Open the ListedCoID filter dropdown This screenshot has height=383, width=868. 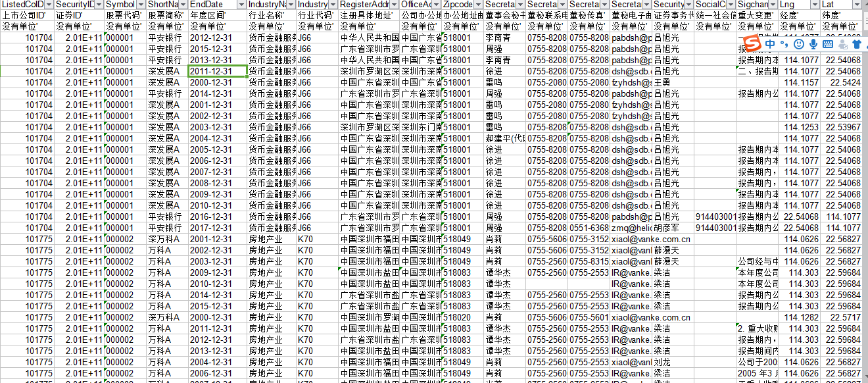pyautogui.click(x=48, y=5)
